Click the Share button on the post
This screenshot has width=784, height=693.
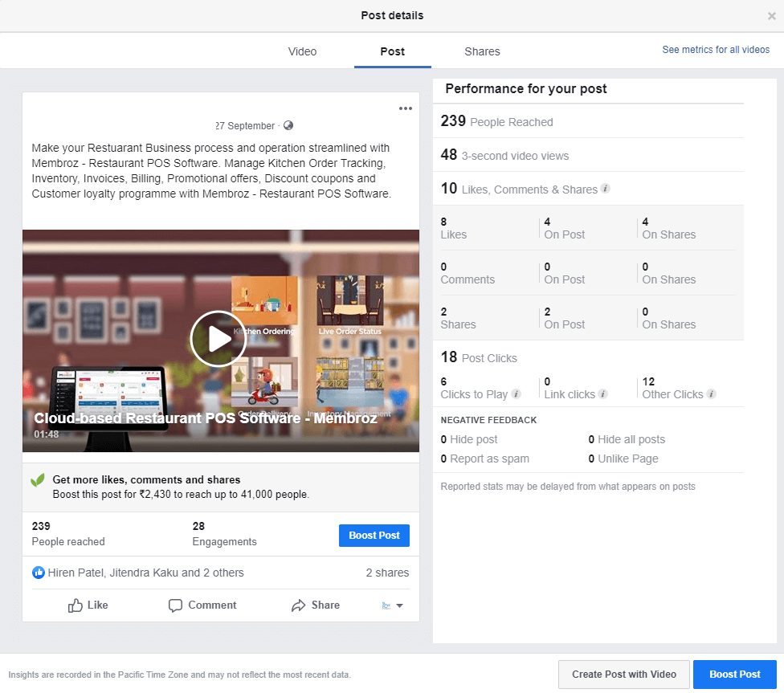(x=316, y=605)
